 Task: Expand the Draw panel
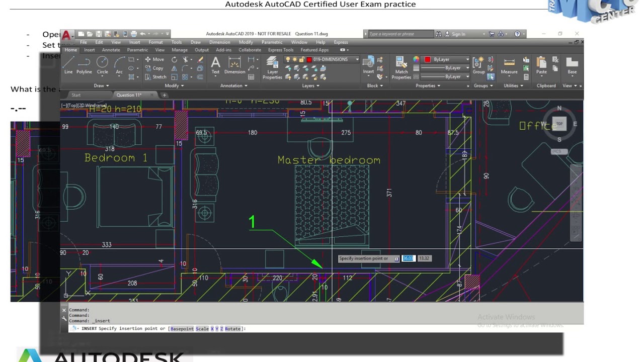pos(100,86)
